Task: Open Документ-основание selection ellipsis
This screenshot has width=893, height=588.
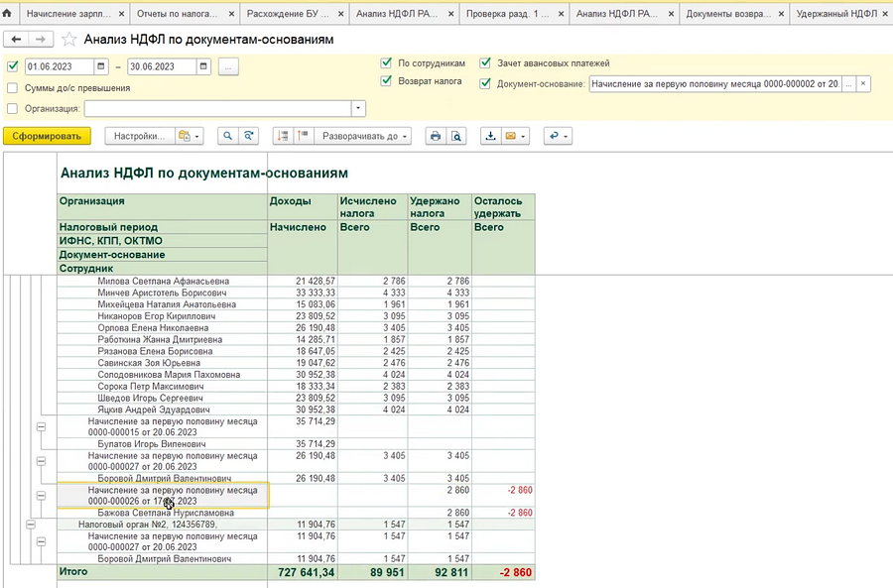Action: coord(849,83)
